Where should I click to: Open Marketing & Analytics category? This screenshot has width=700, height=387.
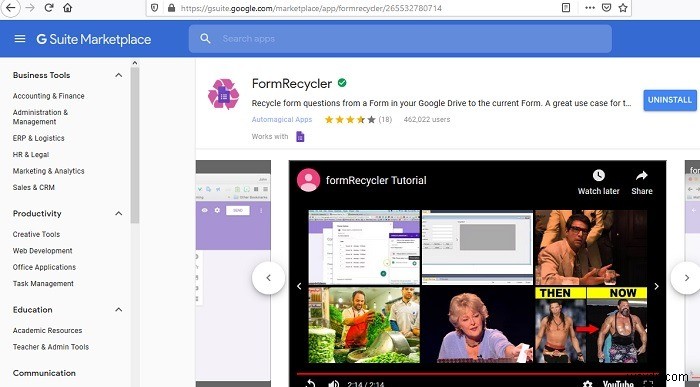tap(49, 171)
